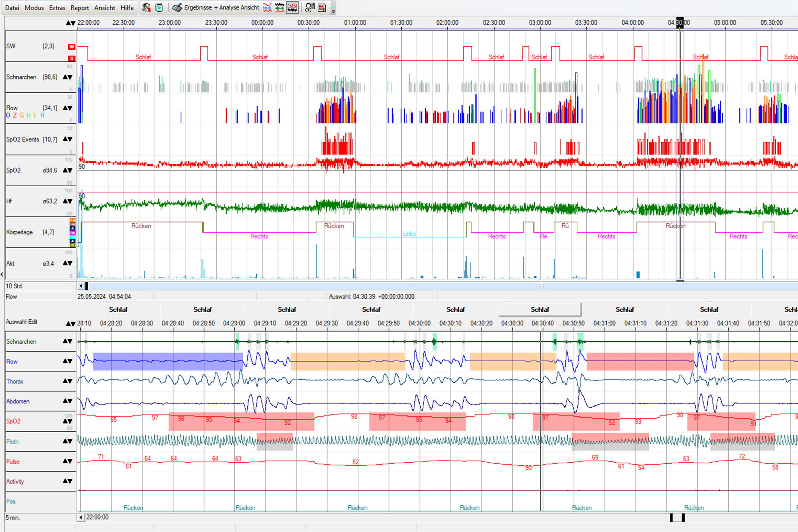This screenshot has width=798, height=532.
Task: Click up arrow of detail SpO2 channel
Action: click(65, 421)
